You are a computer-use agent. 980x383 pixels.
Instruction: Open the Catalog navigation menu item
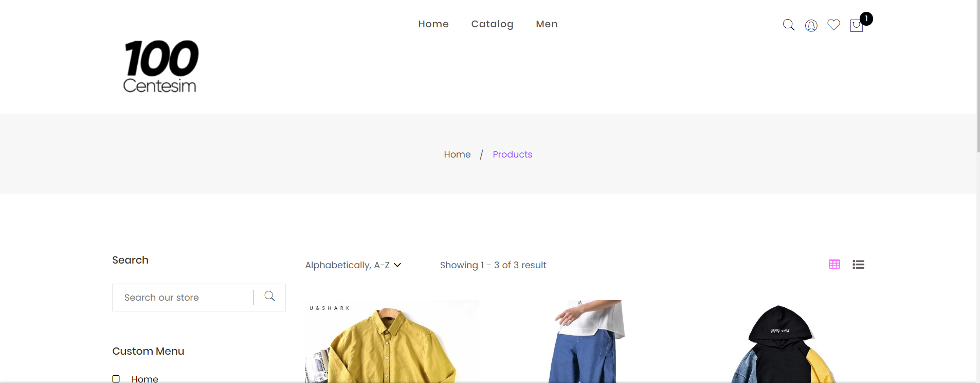492,24
